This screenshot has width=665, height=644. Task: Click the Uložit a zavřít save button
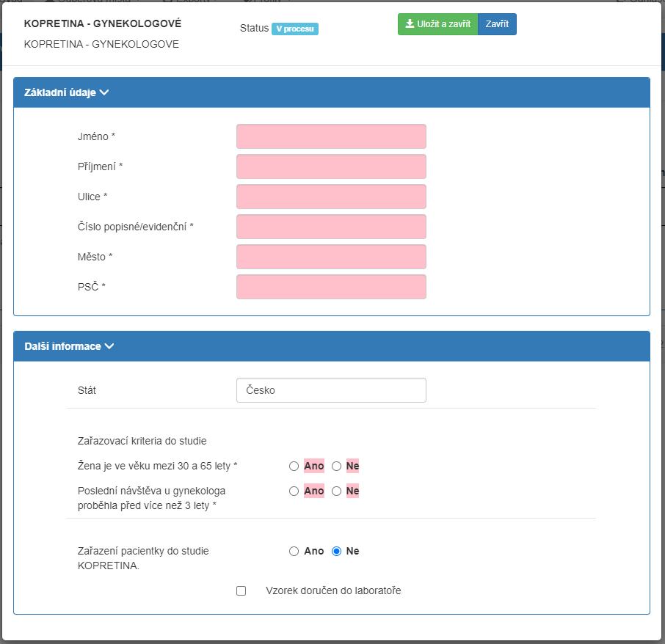click(x=437, y=24)
